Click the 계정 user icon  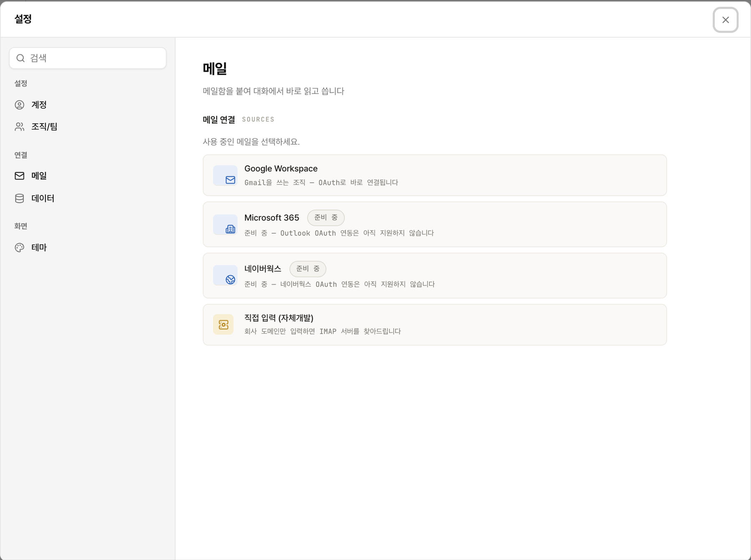coord(20,105)
